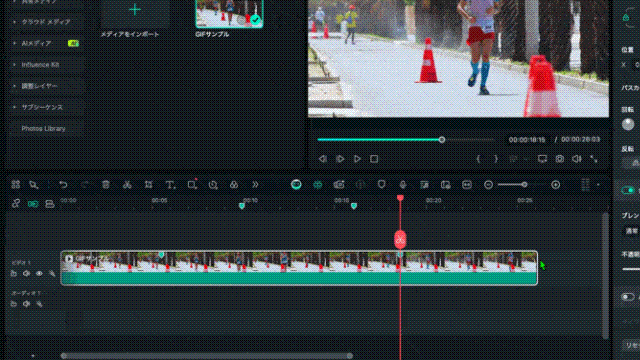Click the teal marker near 00:15

click(354, 206)
